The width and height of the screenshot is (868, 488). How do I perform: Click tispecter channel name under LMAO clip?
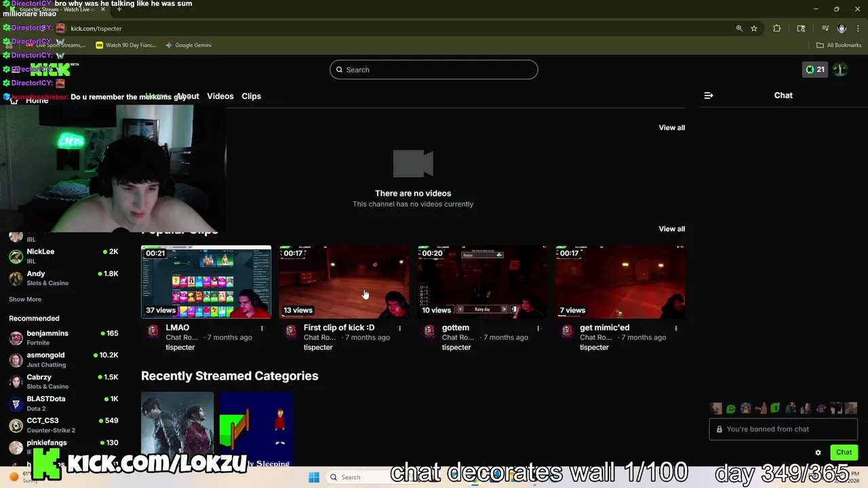(x=180, y=347)
